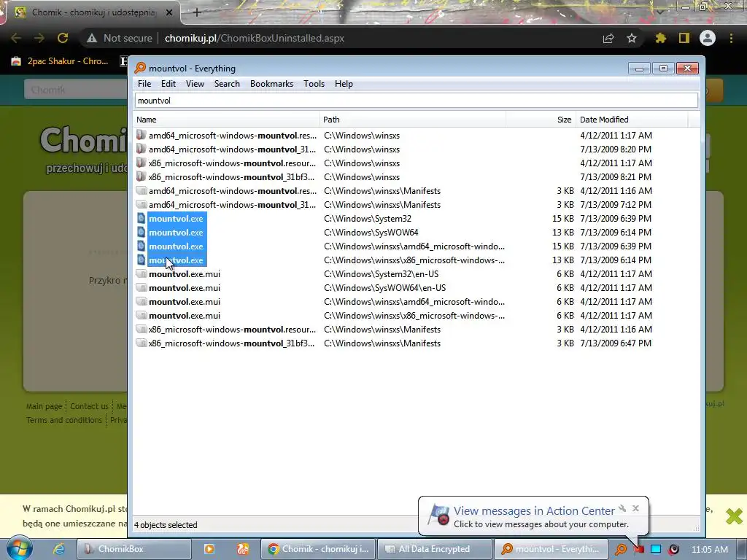This screenshot has width=747, height=560.
Task: Open options wrench icon in Action Center balloon
Action: 622,508
